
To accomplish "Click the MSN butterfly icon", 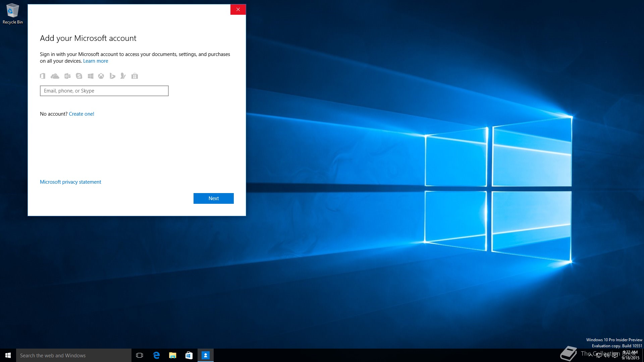I will 123,76.
